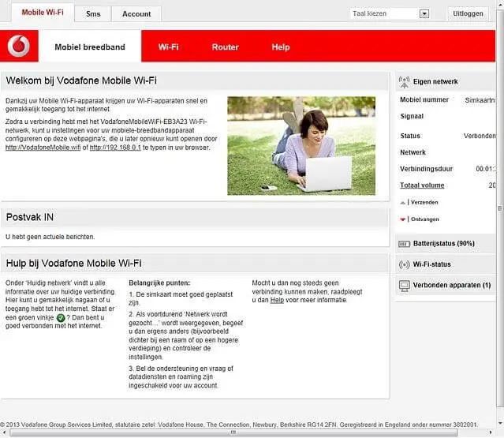Click the battery status icon
Viewport: 504px width, 438px height.
404,244
